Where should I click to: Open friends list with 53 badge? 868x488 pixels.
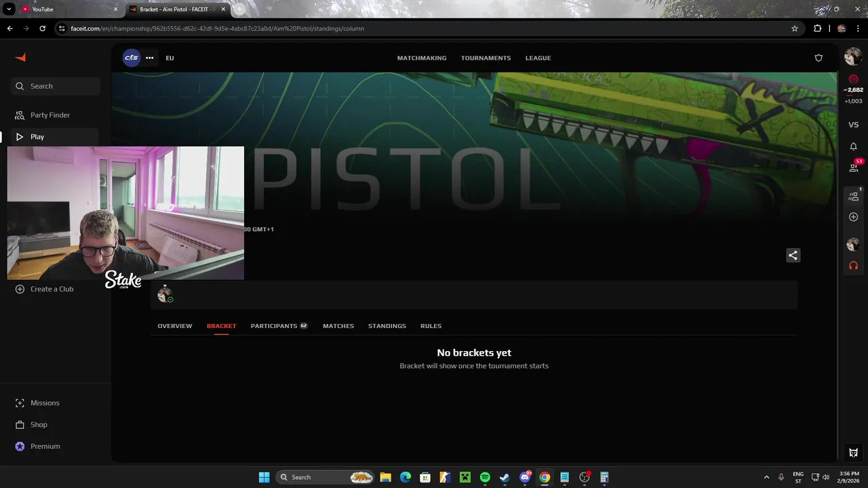(x=854, y=167)
